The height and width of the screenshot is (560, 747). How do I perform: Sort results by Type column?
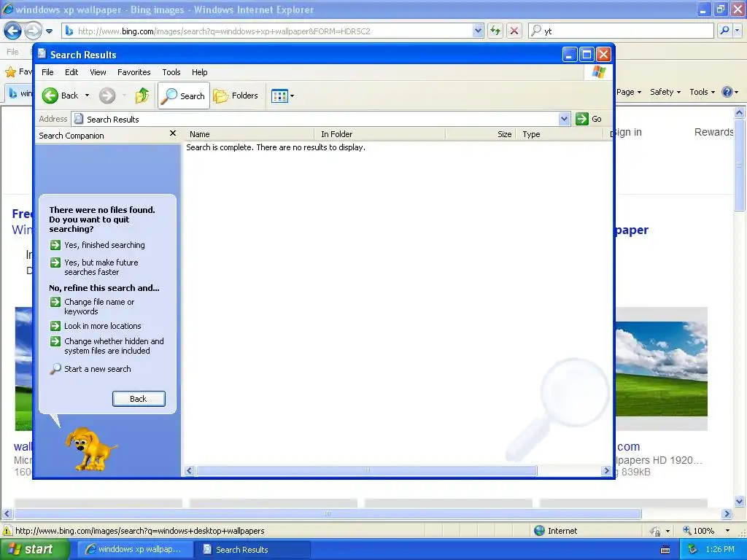pyautogui.click(x=560, y=134)
